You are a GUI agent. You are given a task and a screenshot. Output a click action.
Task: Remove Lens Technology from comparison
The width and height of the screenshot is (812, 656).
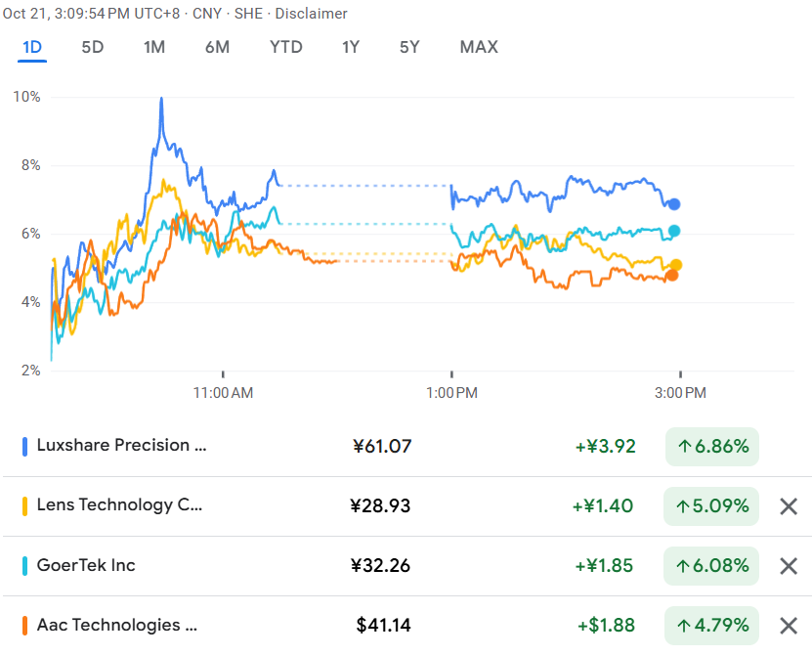tap(789, 506)
